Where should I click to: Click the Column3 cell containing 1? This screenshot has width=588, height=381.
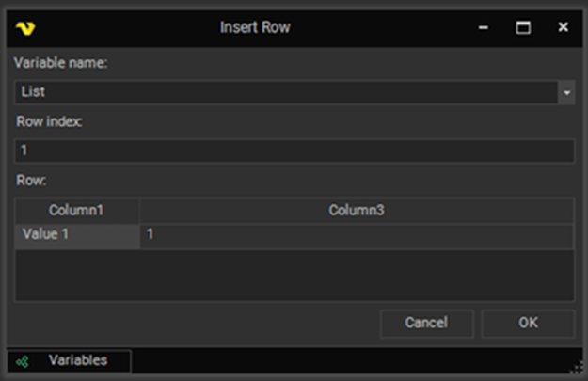pos(357,235)
